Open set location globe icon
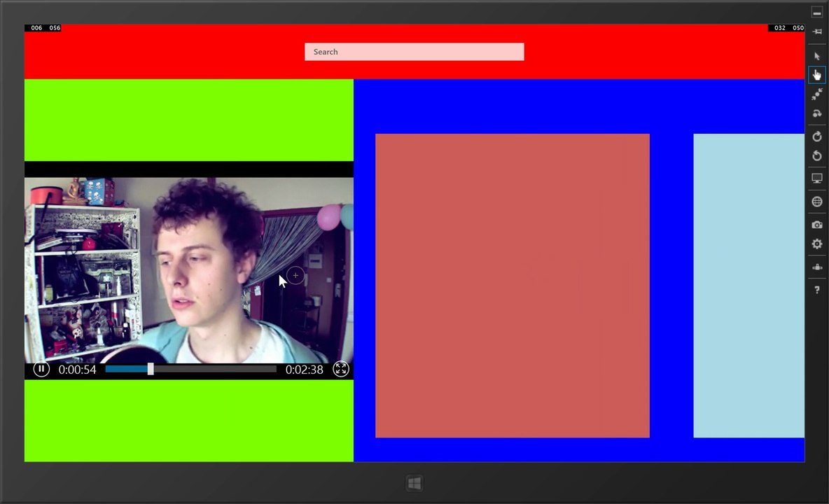The height and width of the screenshot is (504, 829). pyautogui.click(x=817, y=202)
